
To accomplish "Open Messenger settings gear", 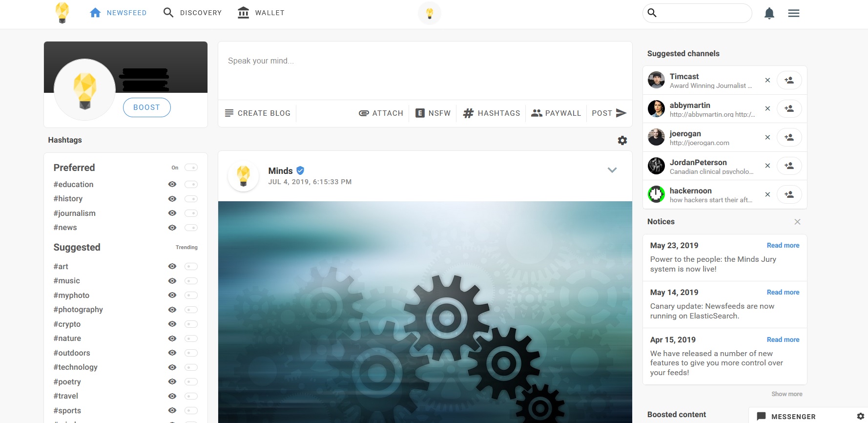I will tap(860, 416).
